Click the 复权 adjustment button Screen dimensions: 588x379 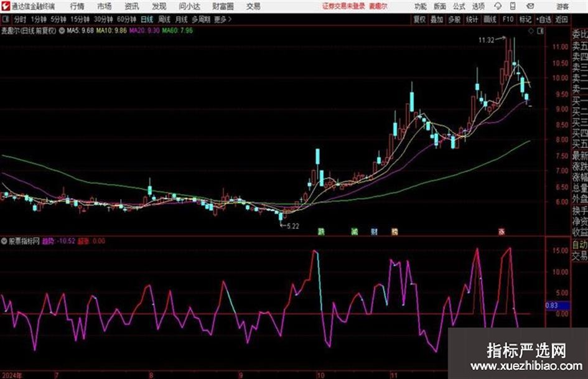coord(419,19)
